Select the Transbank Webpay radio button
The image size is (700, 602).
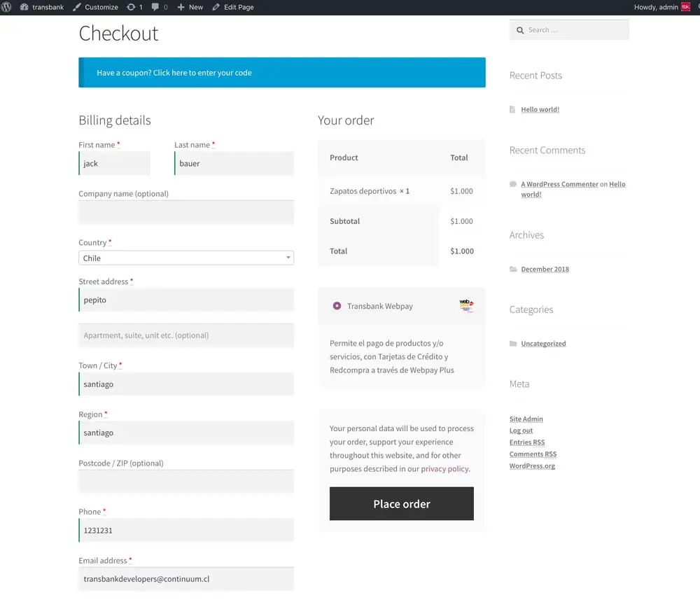(337, 306)
